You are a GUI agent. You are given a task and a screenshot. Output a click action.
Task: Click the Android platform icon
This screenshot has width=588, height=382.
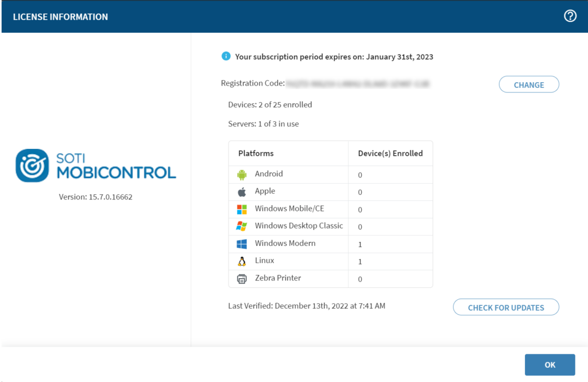click(242, 175)
